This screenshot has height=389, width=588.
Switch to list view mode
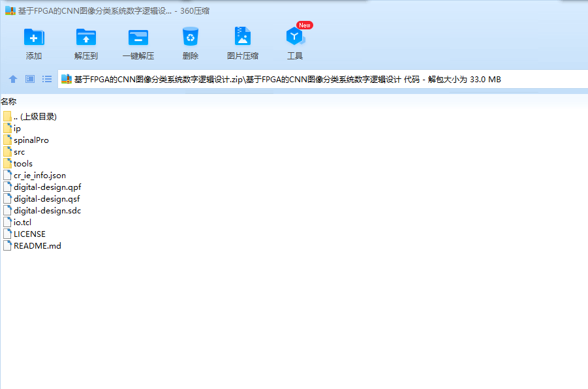click(x=47, y=79)
